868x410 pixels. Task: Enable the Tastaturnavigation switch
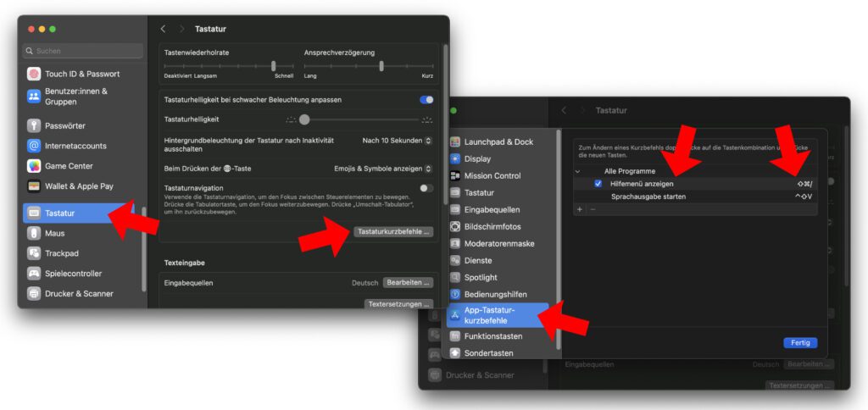point(426,188)
